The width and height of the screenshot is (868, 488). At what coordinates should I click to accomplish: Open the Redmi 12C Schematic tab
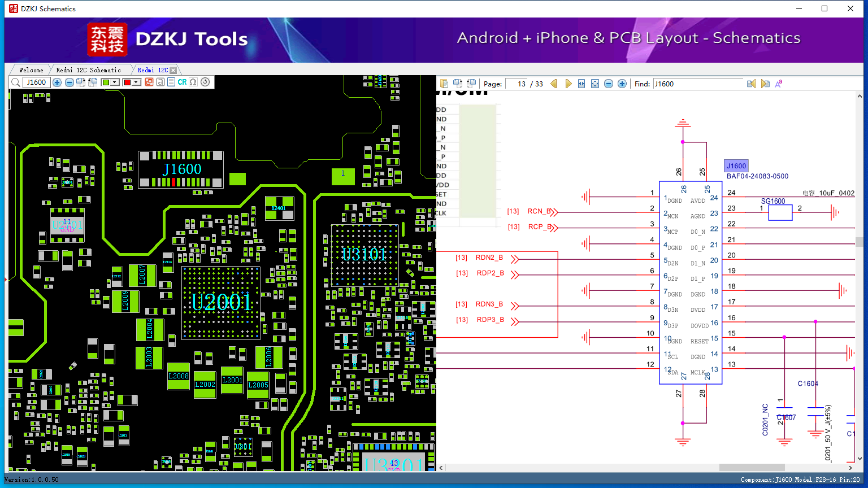click(x=89, y=70)
